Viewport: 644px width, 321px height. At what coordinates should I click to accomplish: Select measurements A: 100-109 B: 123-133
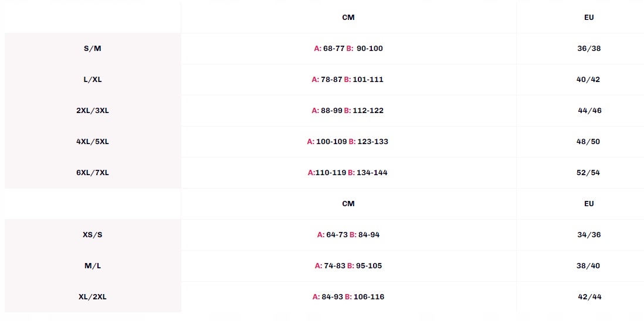pos(348,142)
